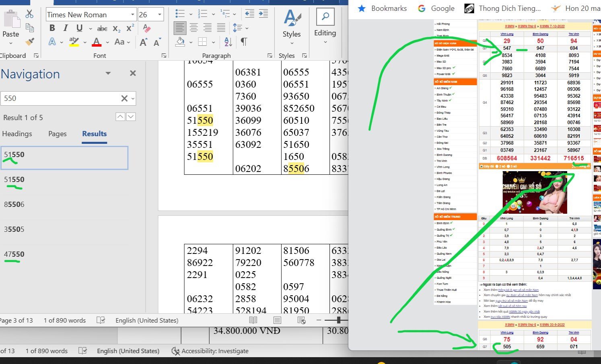Click the Cut scissors icon
Image resolution: width=601 pixels, height=364 pixels.
pos(29,14)
